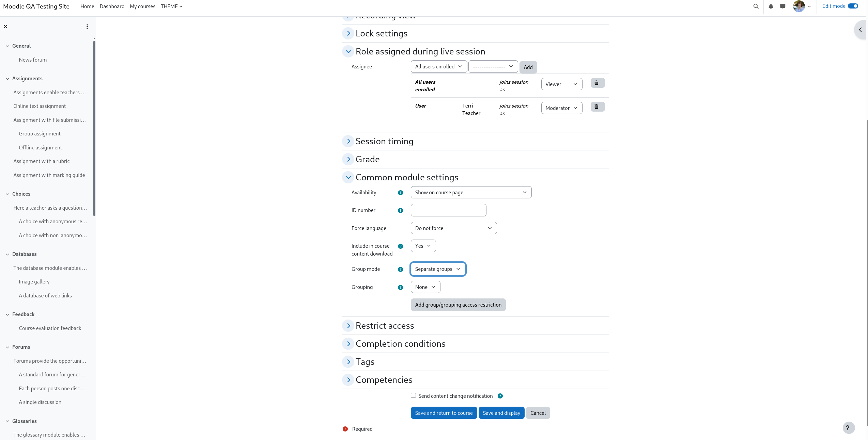Open Group assignment in course index
This screenshot has width=868, height=440.
pyautogui.click(x=40, y=134)
